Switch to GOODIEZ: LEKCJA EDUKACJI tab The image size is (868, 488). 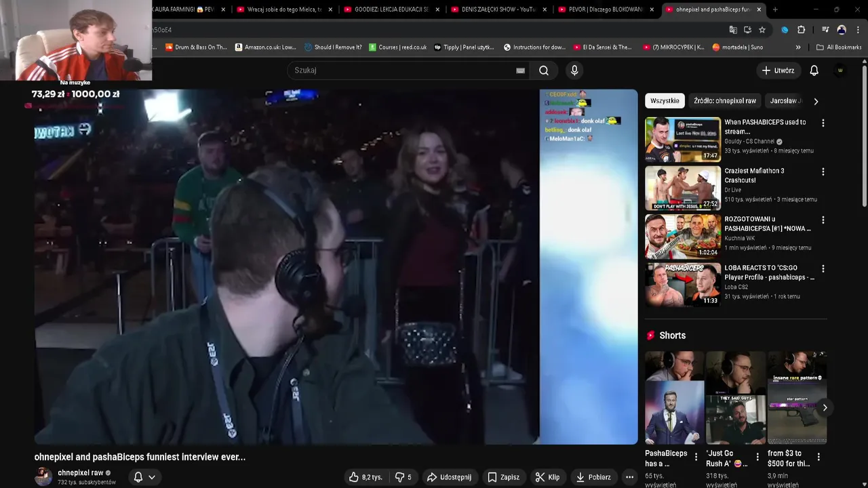[391, 9]
